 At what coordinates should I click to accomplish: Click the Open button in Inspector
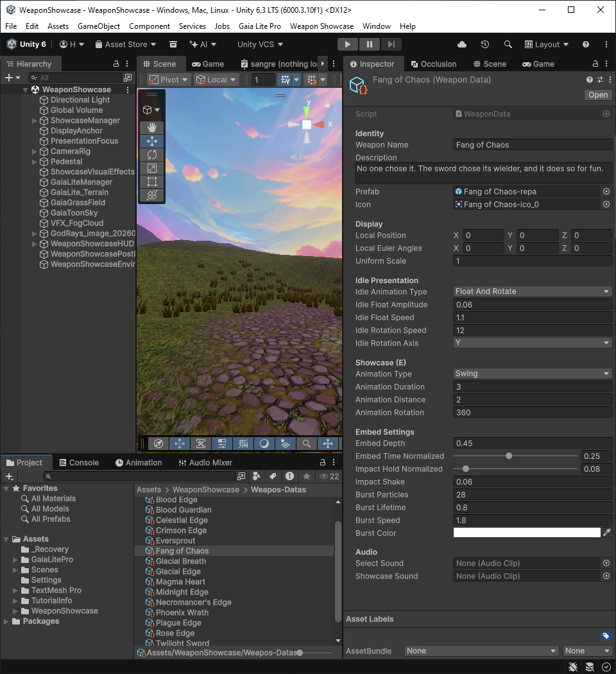point(598,94)
